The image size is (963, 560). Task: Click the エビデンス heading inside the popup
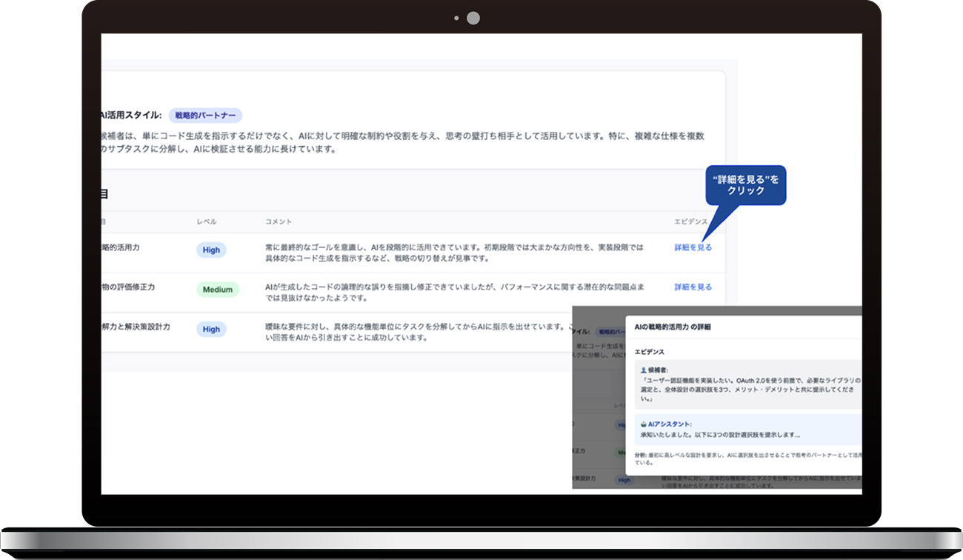[650, 352]
